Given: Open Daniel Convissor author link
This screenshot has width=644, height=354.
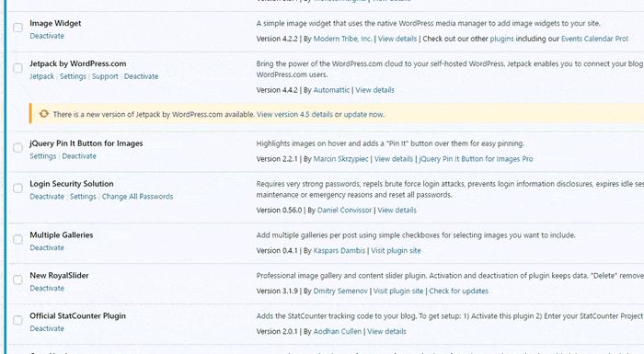Looking at the screenshot, I should click(344, 211).
